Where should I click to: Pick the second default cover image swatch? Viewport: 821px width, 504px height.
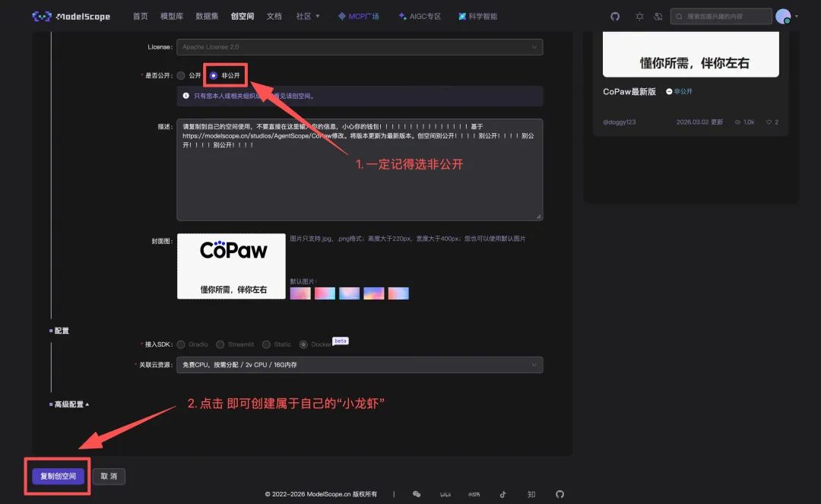click(325, 293)
